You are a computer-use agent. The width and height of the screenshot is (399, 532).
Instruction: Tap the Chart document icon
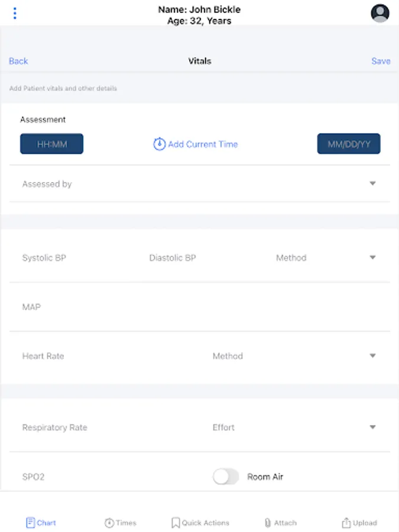30,523
